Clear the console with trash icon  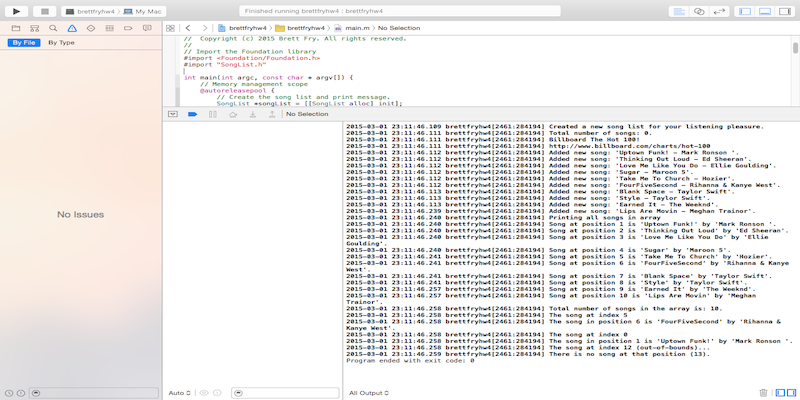pos(763,393)
